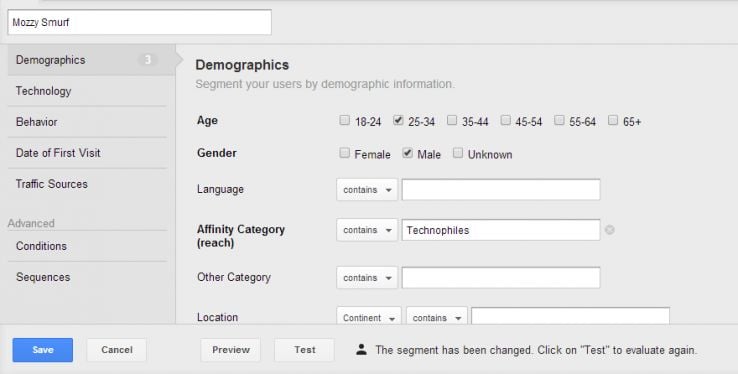Click the segment name field Mozzy Smurf
This screenshot has height=374, width=738.
[x=139, y=22]
